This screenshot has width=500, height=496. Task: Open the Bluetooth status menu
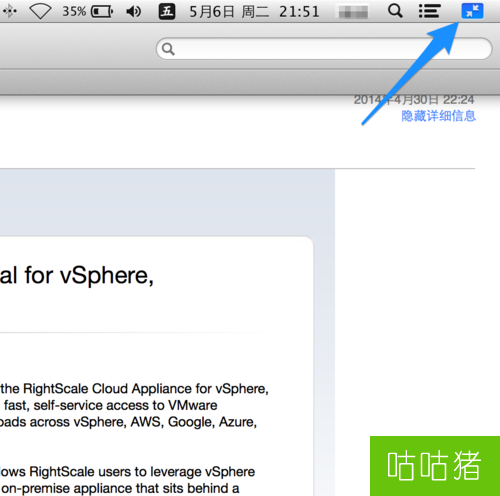(10, 12)
